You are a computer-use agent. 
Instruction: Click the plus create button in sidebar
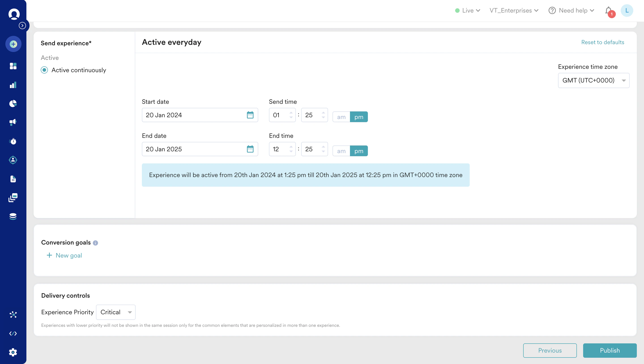[x=13, y=44]
